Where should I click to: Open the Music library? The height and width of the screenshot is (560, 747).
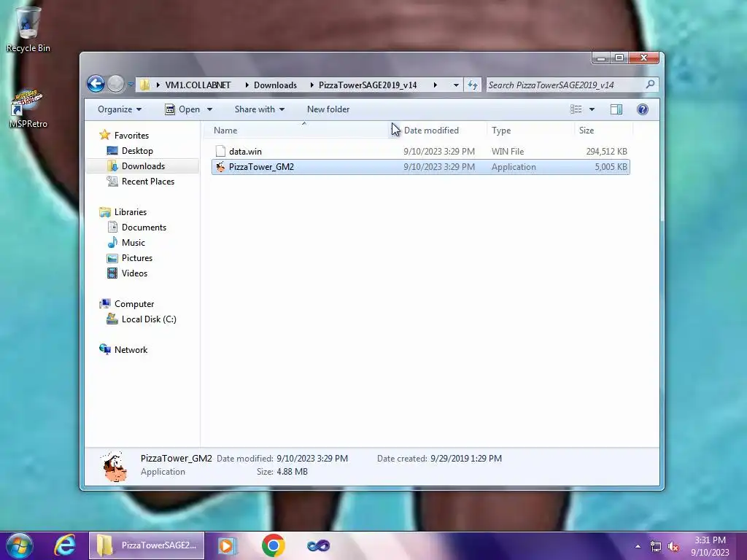(x=125, y=242)
